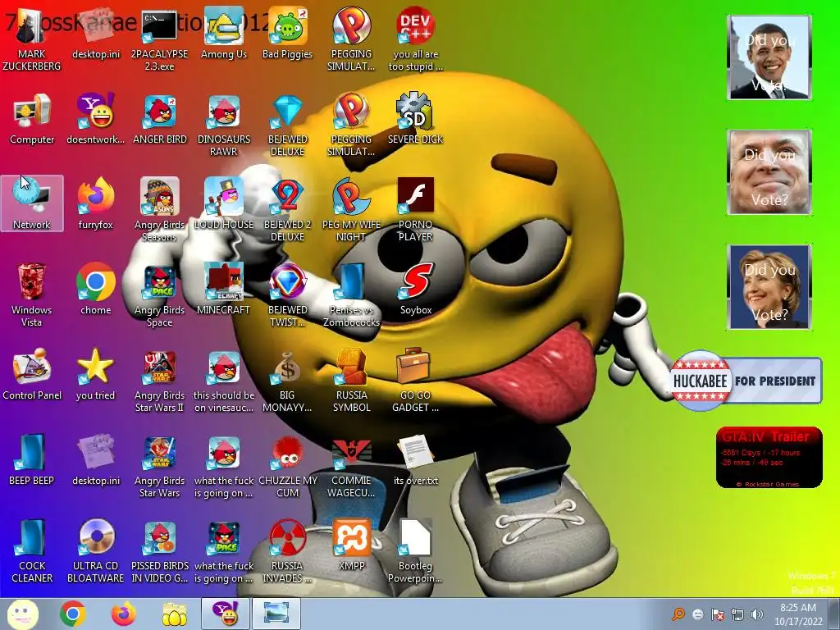Launch Chrome from the taskbar
This screenshot has height=630, width=840.
pyautogui.click(x=73, y=614)
